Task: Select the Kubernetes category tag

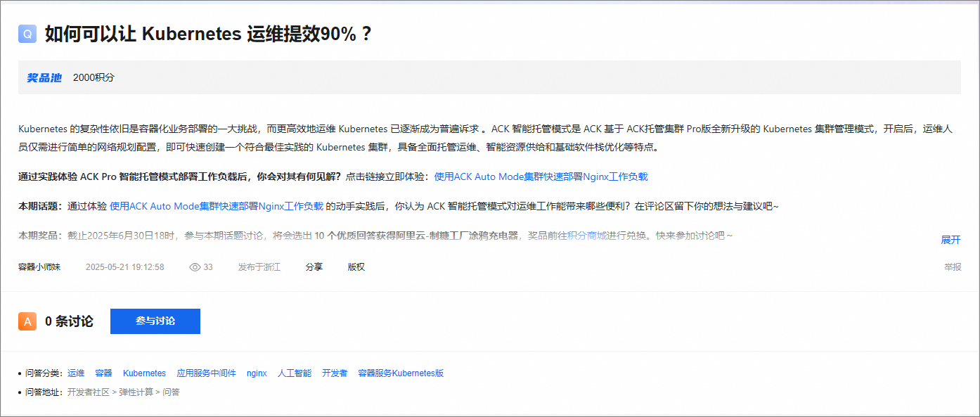Action: 145,373
